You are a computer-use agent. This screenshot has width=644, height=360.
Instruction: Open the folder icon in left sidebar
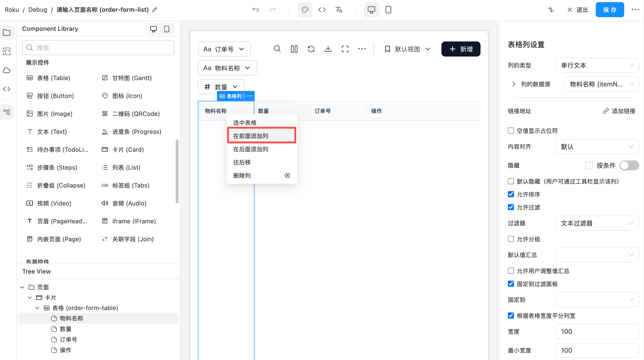pos(7,33)
